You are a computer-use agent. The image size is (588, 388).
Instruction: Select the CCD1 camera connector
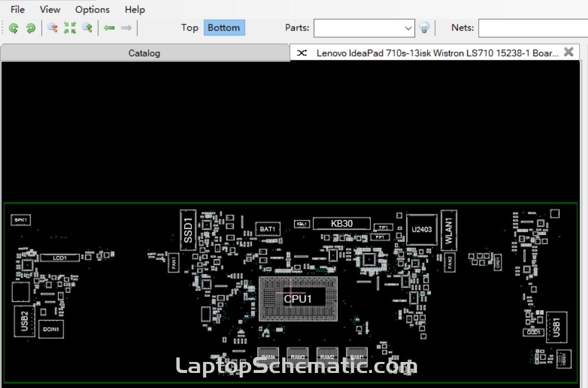coord(533,332)
